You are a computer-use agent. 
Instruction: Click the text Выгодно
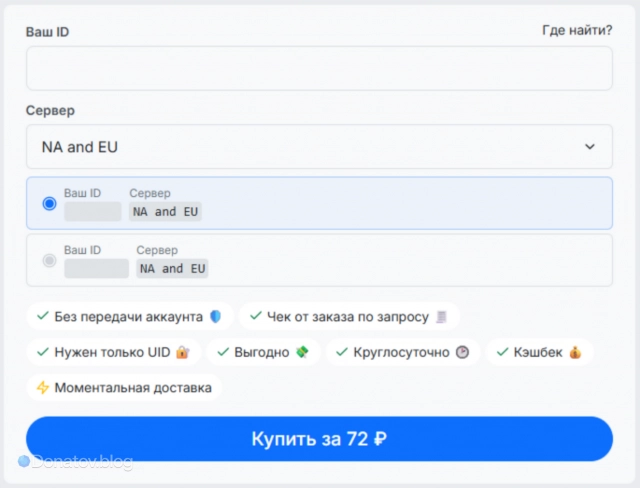[x=262, y=352]
